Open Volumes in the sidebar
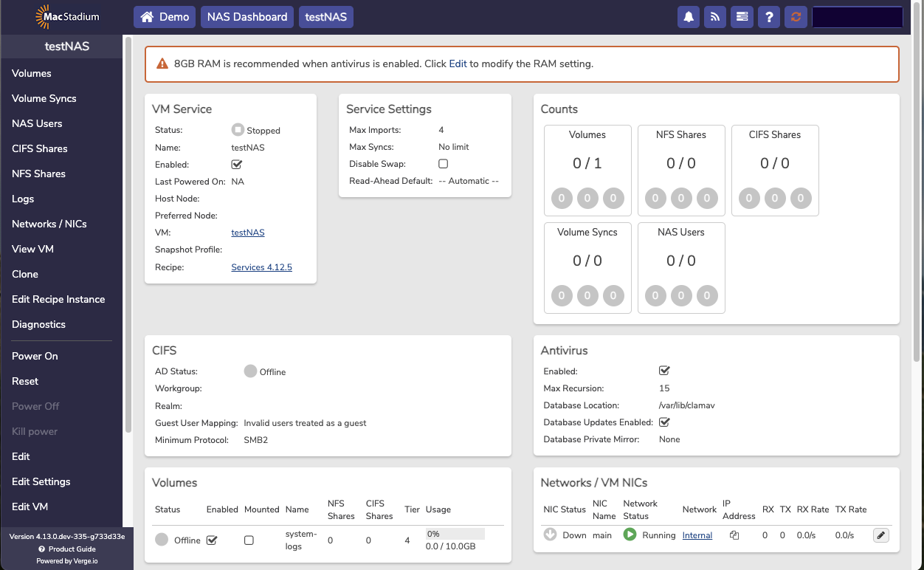This screenshot has height=570, width=924. click(32, 73)
